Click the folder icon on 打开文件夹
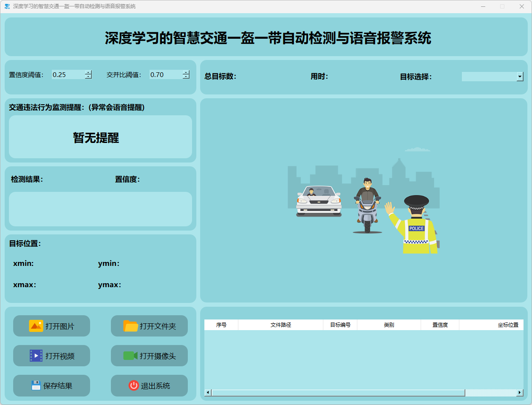The image size is (532, 405). [x=130, y=326]
